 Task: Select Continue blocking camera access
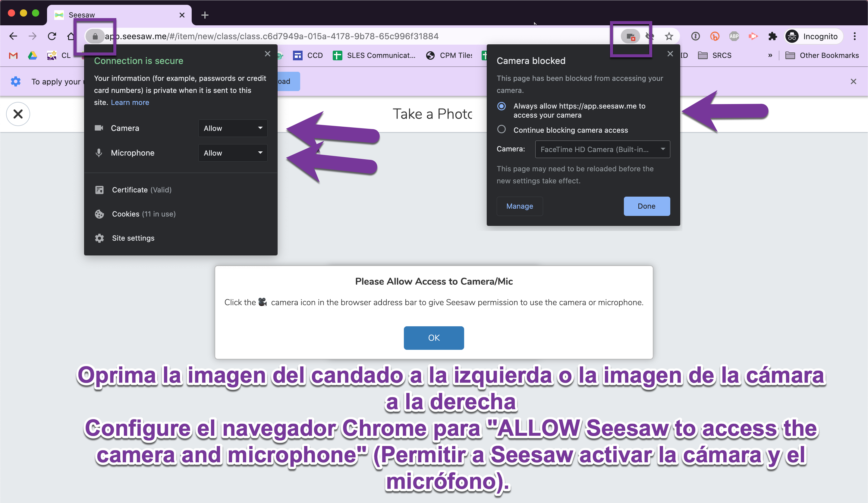click(502, 129)
